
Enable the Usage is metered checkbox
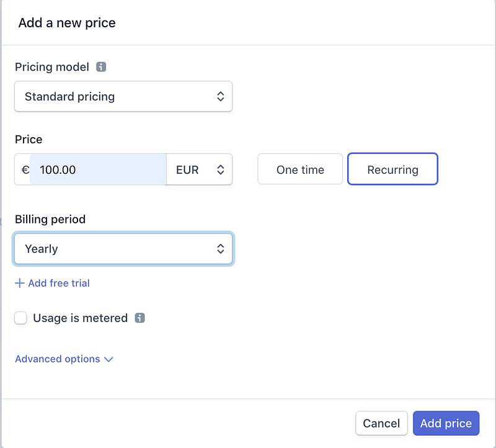[20, 318]
